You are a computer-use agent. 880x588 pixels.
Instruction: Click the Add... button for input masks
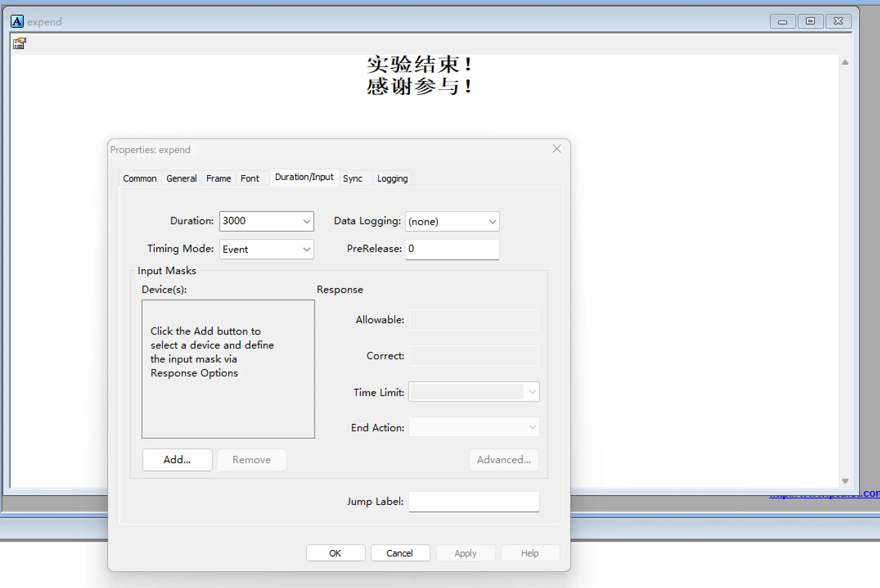click(178, 460)
